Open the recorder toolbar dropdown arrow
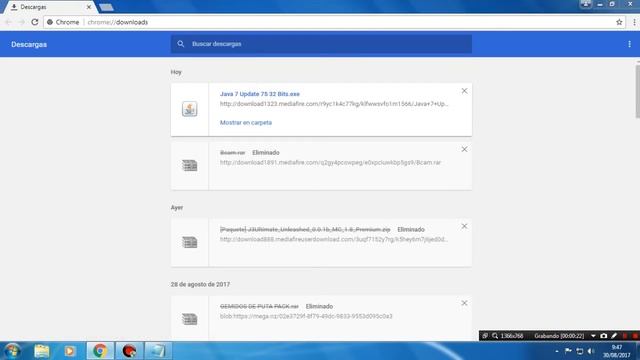This screenshot has width=640, height=360. tap(593, 336)
